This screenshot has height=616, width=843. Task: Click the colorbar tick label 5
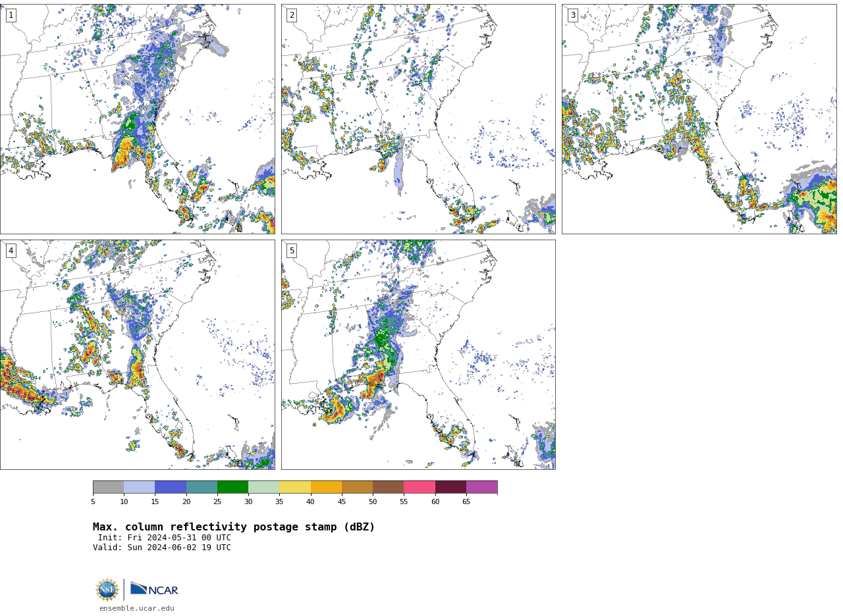point(93,502)
